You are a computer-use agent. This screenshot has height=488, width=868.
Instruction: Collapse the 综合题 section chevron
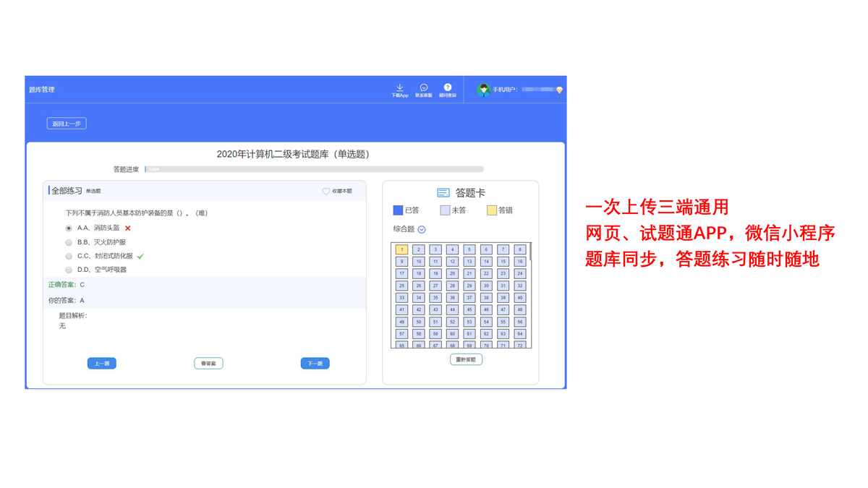(422, 230)
